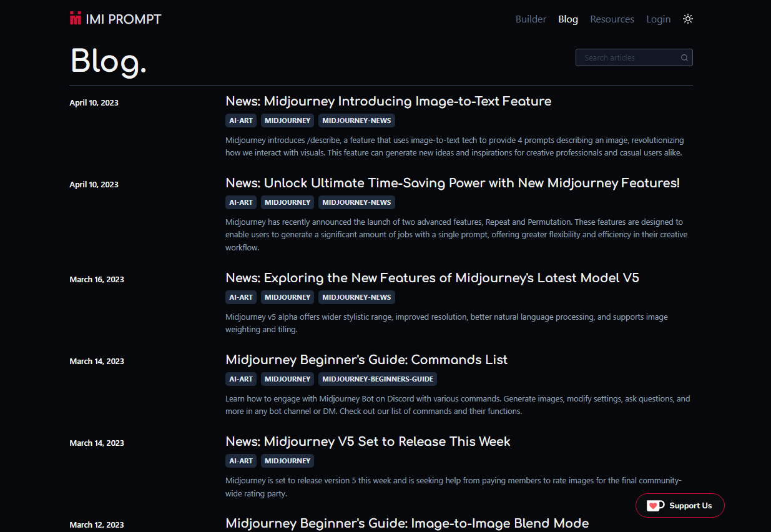This screenshot has width=771, height=532.
Task: Open Beginner's Guide: Image-to-Image Blend Mode article
Action: tap(407, 523)
